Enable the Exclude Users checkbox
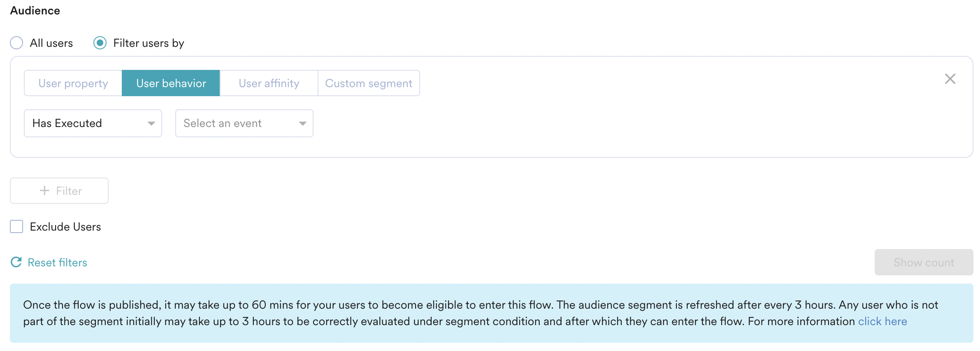The height and width of the screenshot is (351, 980). [16, 226]
